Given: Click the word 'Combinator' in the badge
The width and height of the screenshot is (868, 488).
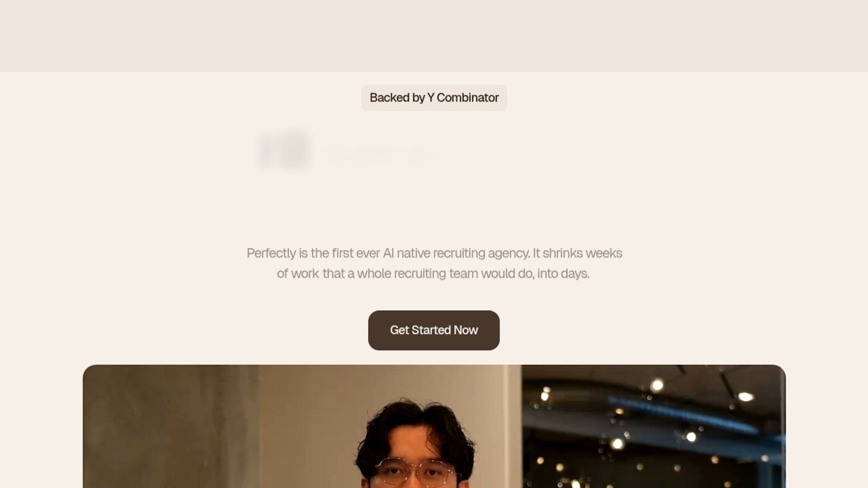Looking at the screenshot, I should [467, 98].
